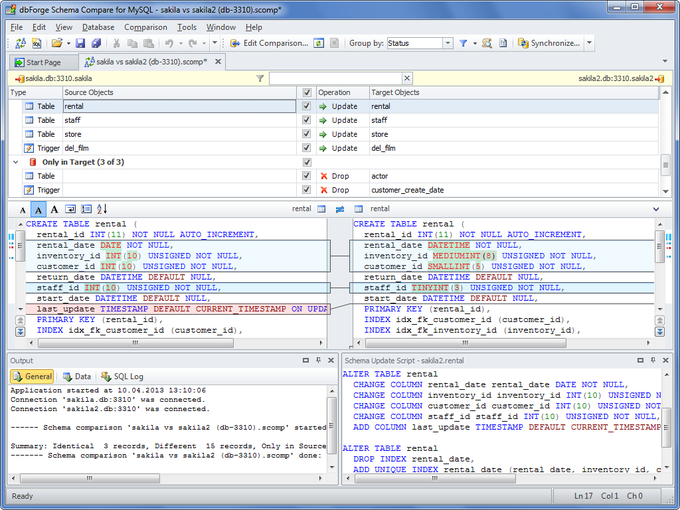This screenshot has height=510, width=680.
Task: Open the Synchronize toolbar overflow dropdown
Action: click(589, 42)
